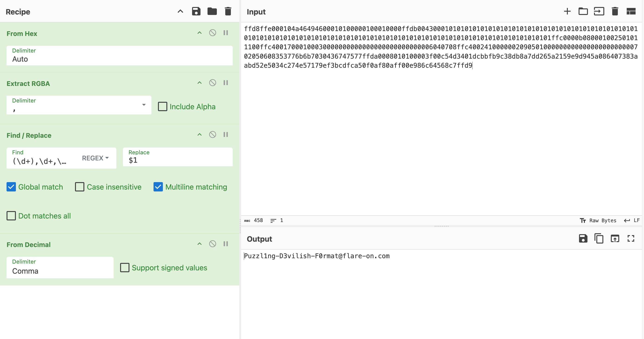Uncheck the Global match option
The height and width of the screenshot is (339, 644).
(11, 187)
